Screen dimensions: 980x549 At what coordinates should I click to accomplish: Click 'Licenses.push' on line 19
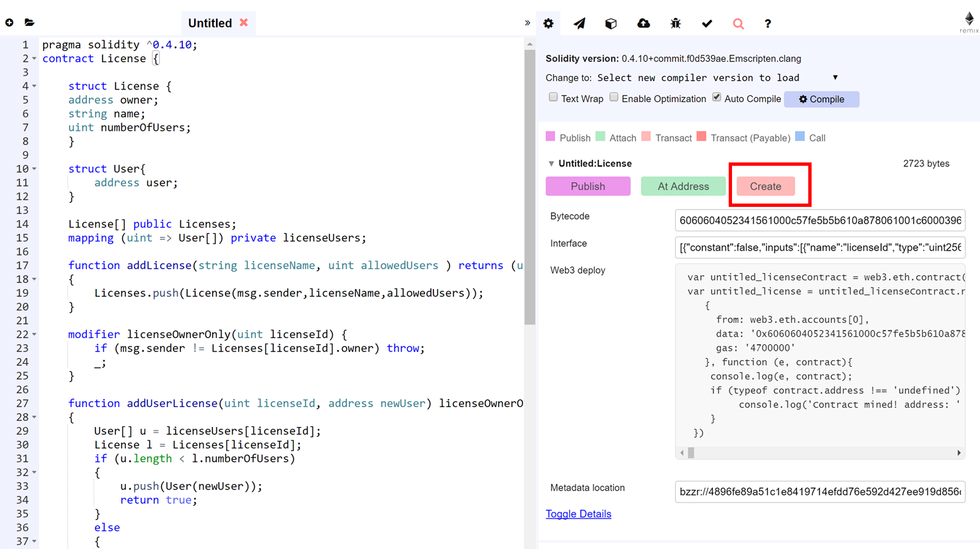137,293
